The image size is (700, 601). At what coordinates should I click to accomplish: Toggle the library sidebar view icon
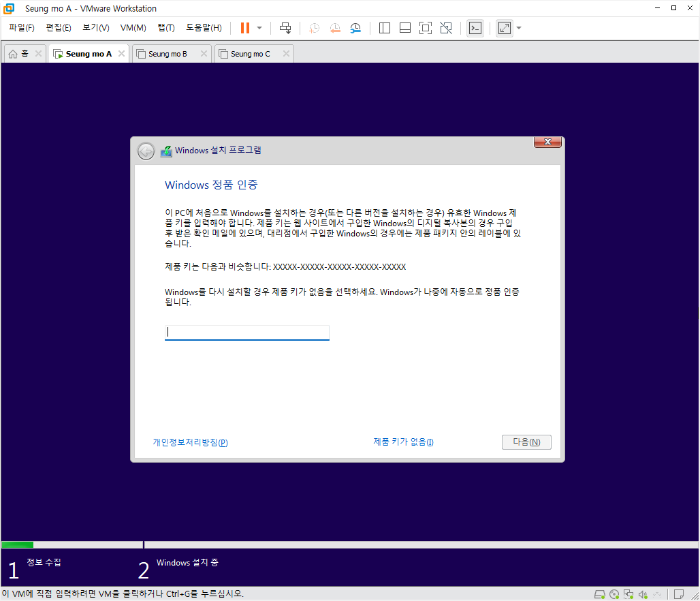pyautogui.click(x=384, y=28)
